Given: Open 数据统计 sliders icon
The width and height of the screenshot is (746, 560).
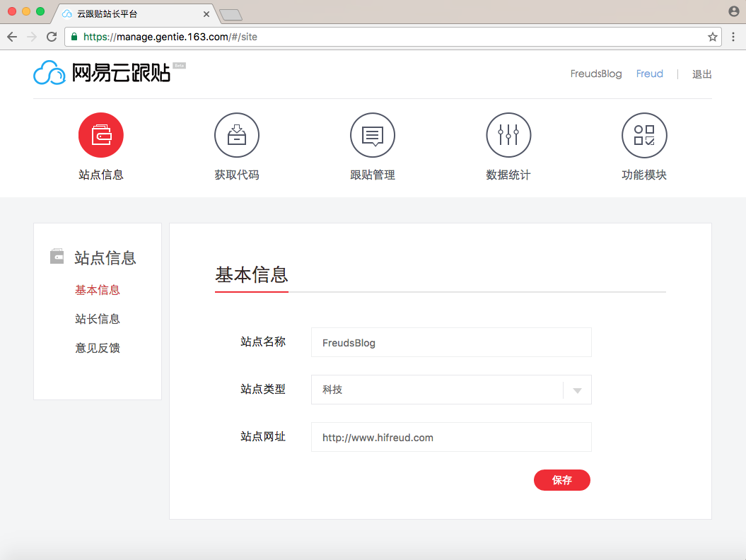Looking at the screenshot, I should (508, 135).
